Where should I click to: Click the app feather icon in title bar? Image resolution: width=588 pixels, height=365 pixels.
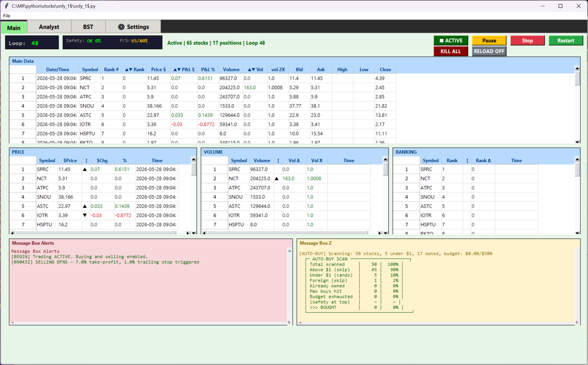point(6,6)
